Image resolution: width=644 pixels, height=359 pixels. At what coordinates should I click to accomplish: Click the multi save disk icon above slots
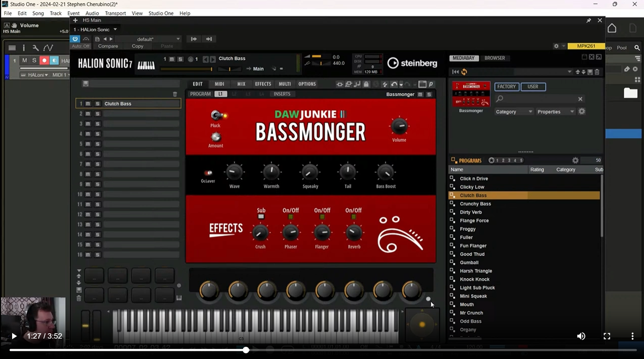pyautogui.click(x=86, y=84)
